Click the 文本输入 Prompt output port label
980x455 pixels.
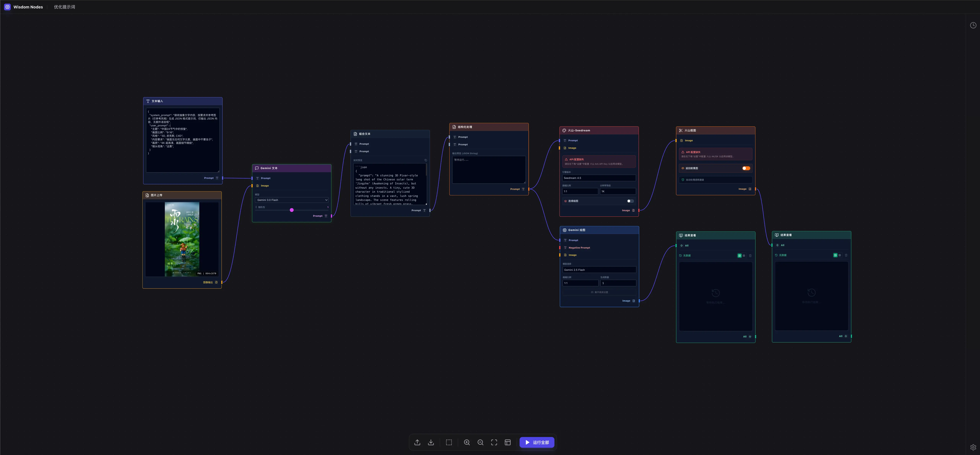point(209,178)
